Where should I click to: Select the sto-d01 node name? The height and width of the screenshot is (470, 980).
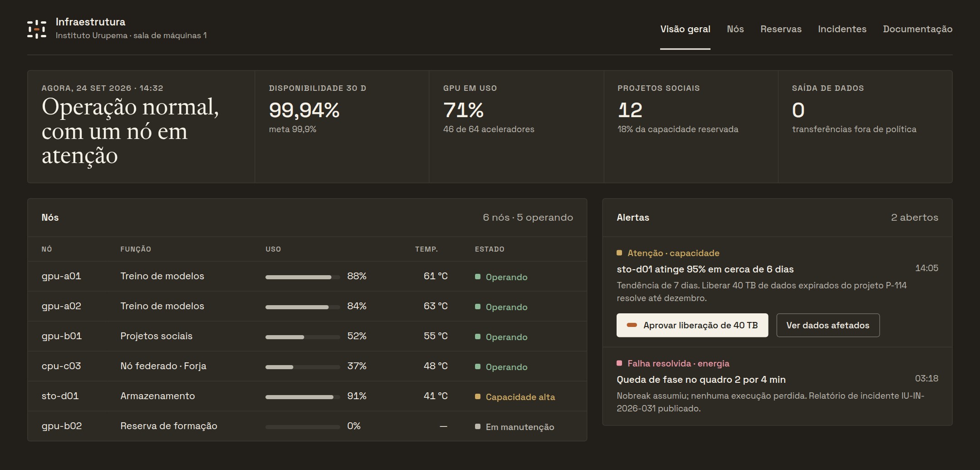(x=60, y=396)
